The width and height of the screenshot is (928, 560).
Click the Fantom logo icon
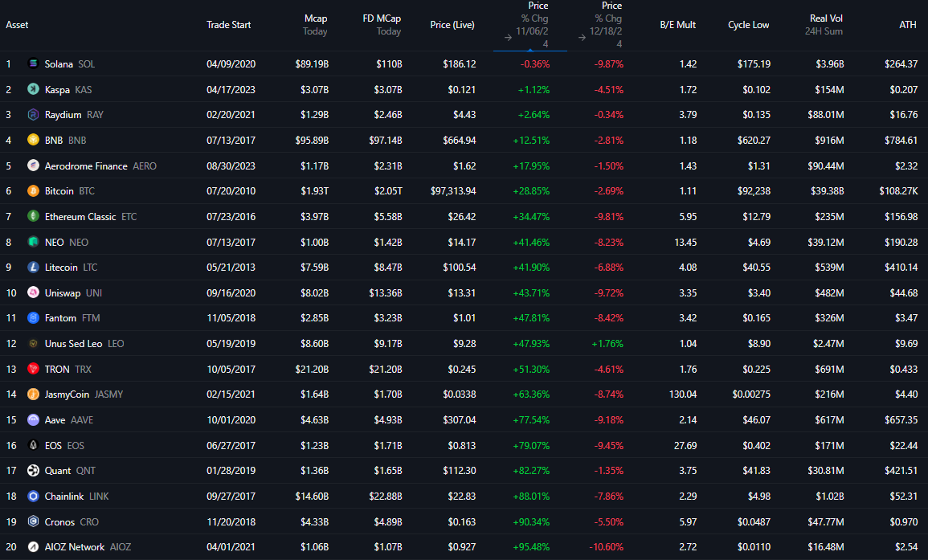(33, 318)
